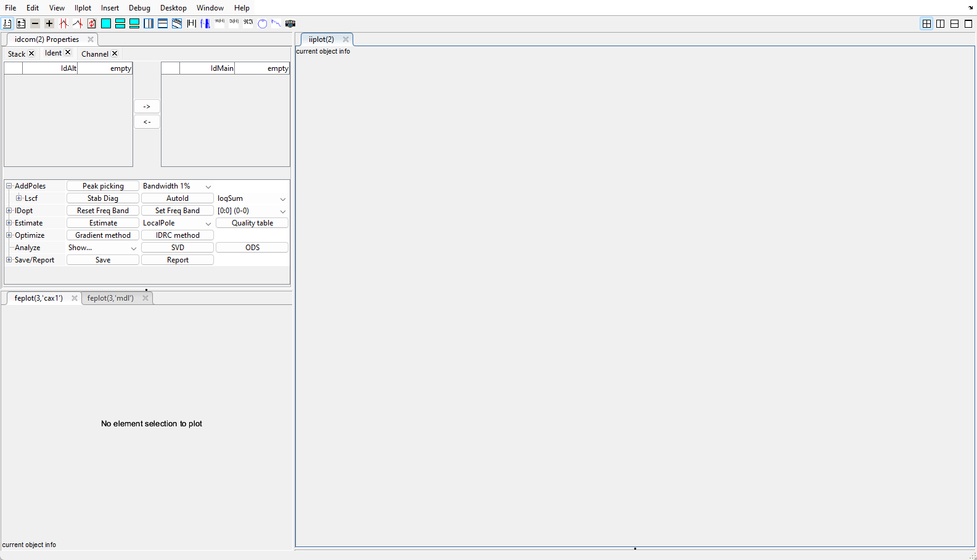Click the red refresh arrows icon

click(x=92, y=23)
